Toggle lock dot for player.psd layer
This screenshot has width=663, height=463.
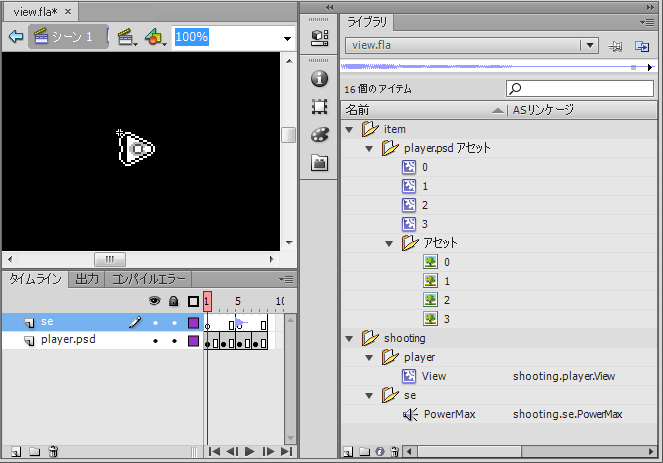point(174,341)
